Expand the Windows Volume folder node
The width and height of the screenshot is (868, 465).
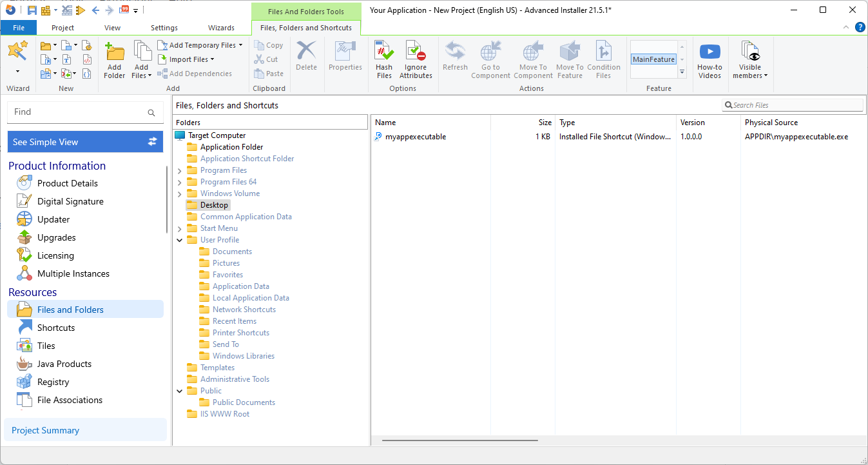click(x=179, y=193)
